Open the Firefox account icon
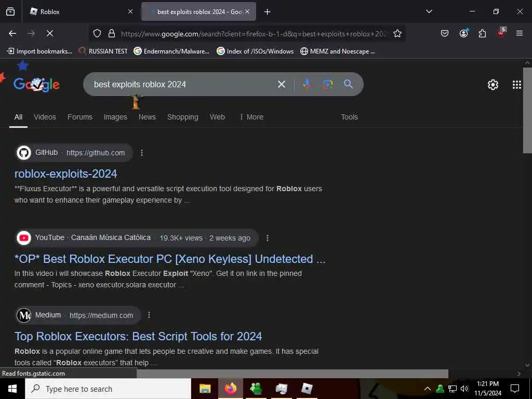 click(x=463, y=33)
